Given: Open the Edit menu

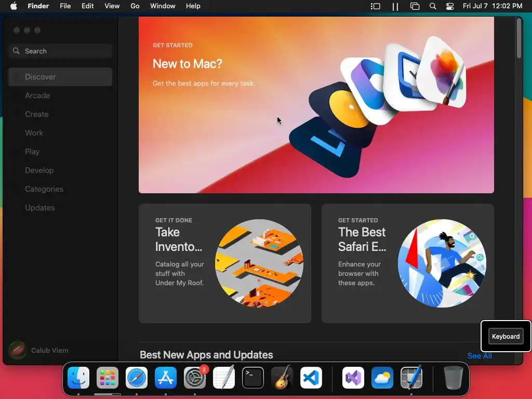Looking at the screenshot, I should (87, 6).
